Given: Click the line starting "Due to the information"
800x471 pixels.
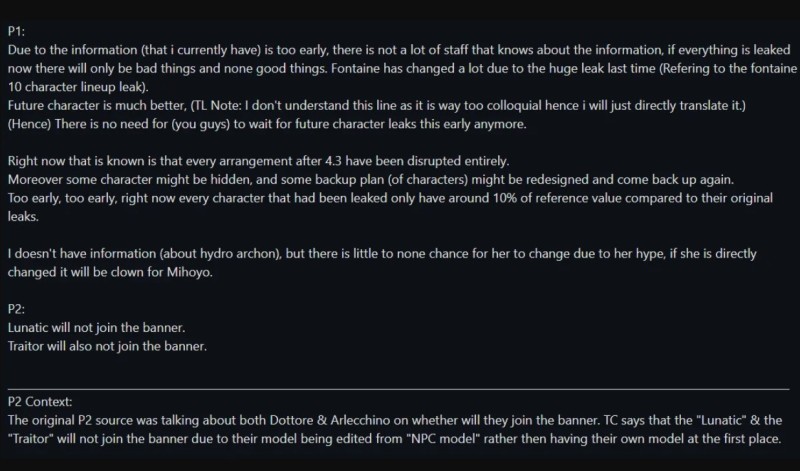Looking at the screenshot, I should (399, 50).
